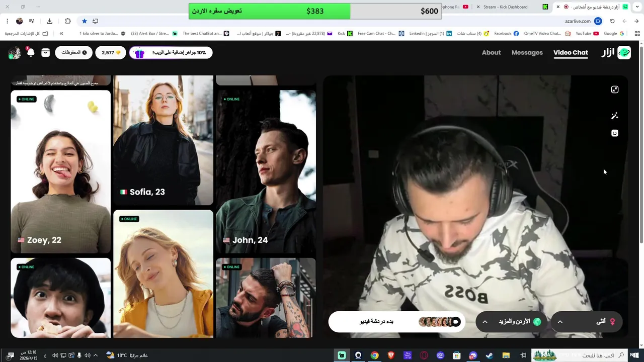Open the المحفوظات history button
Screen dimensions: 644x362
click(x=73, y=52)
